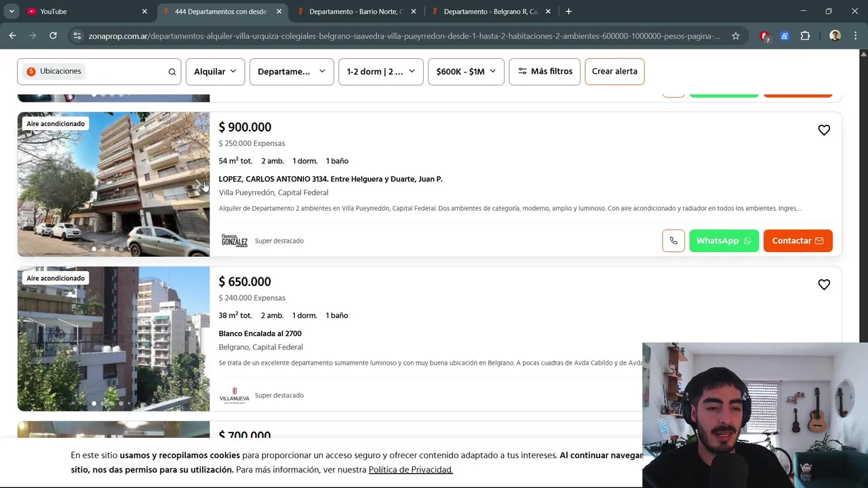Open the Chrome three-dot menu
This screenshot has width=868, height=488.
[855, 36]
